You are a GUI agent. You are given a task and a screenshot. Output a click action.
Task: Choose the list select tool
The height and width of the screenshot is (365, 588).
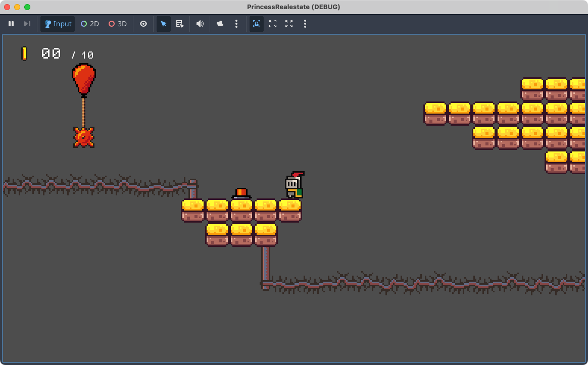tap(179, 24)
